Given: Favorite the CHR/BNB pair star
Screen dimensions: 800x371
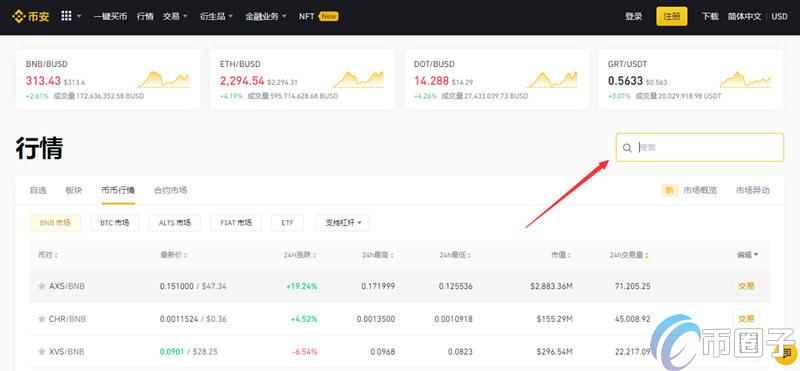Looking at the screenshot, I should click(42, 319).
